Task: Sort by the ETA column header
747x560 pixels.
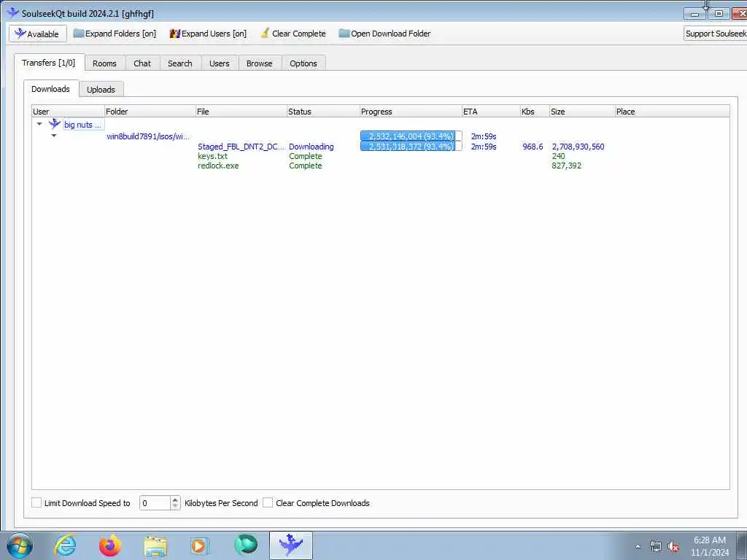Action: [x=491, y=112]
